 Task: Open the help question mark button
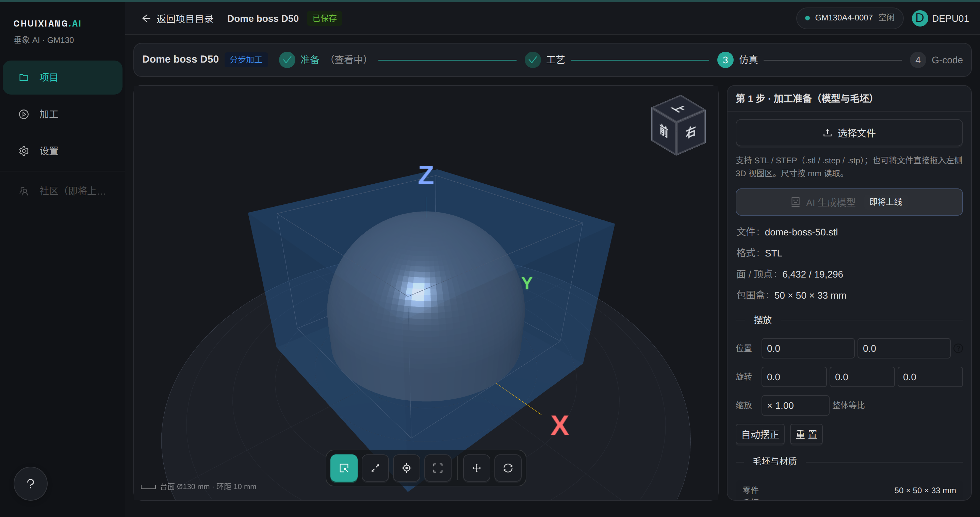click(x=30, y=484)
